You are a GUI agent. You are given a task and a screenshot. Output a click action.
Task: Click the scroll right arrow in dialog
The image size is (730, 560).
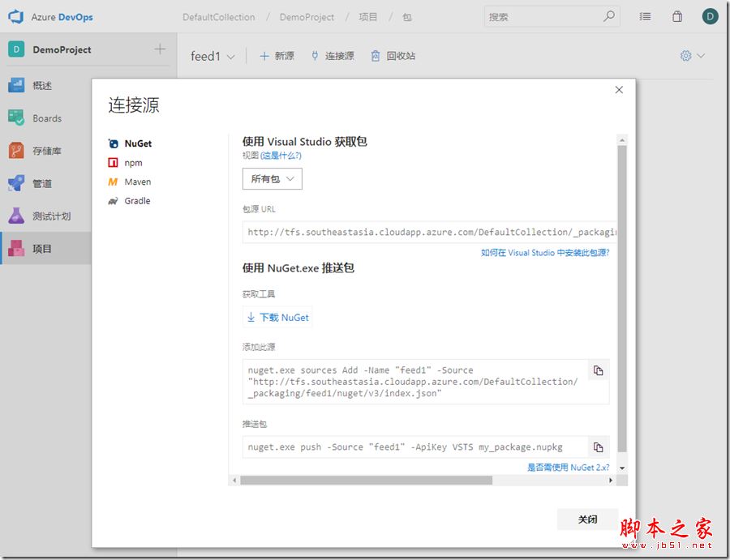(611, 480)
